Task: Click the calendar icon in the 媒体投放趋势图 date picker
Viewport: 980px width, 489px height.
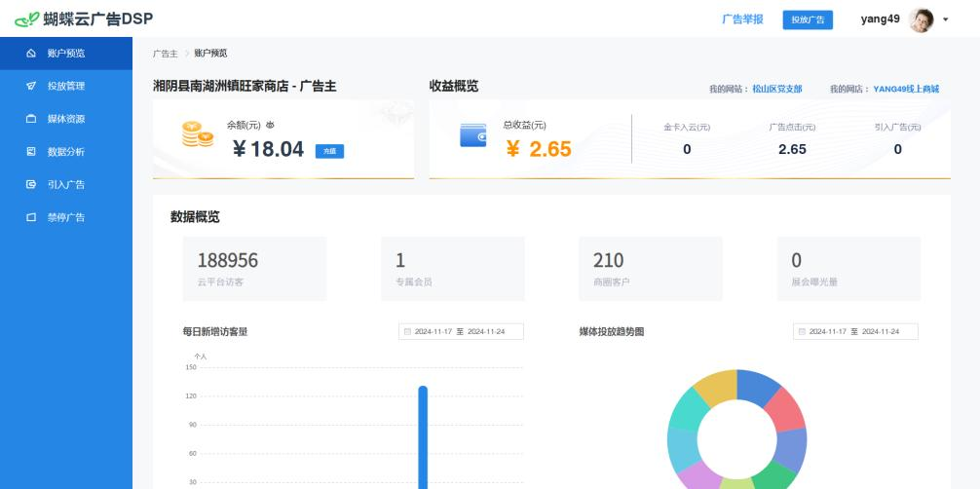Action: [802, 331]
